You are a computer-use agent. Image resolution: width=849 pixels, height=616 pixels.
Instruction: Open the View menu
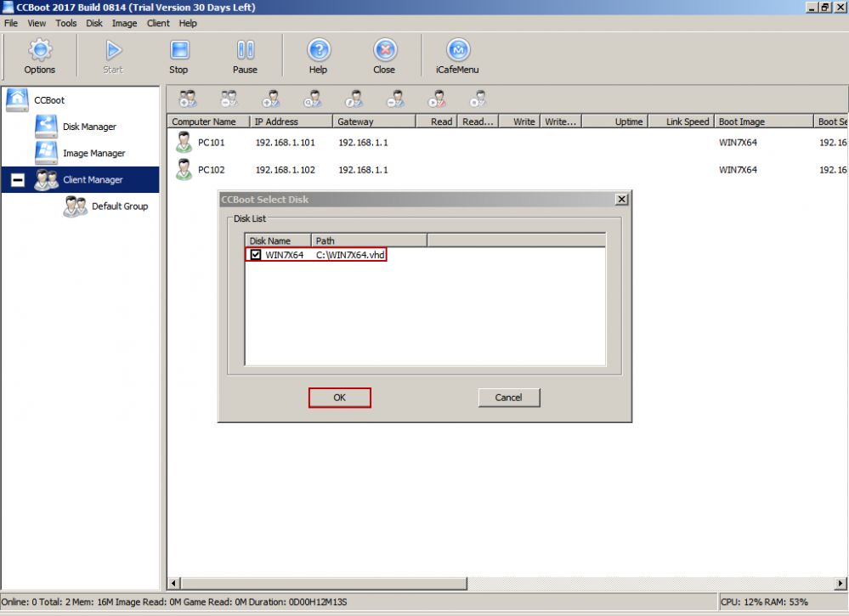coord(37,23)
